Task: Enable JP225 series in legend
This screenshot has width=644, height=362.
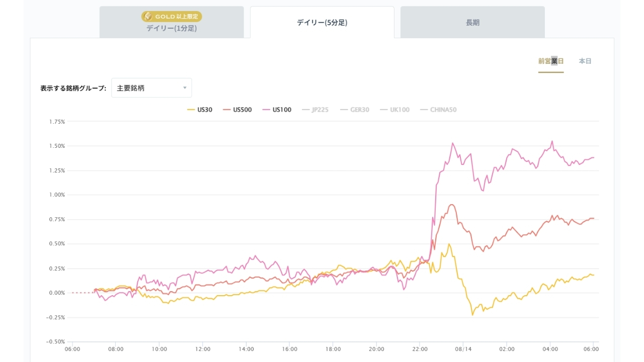Action: pos(315,110)
